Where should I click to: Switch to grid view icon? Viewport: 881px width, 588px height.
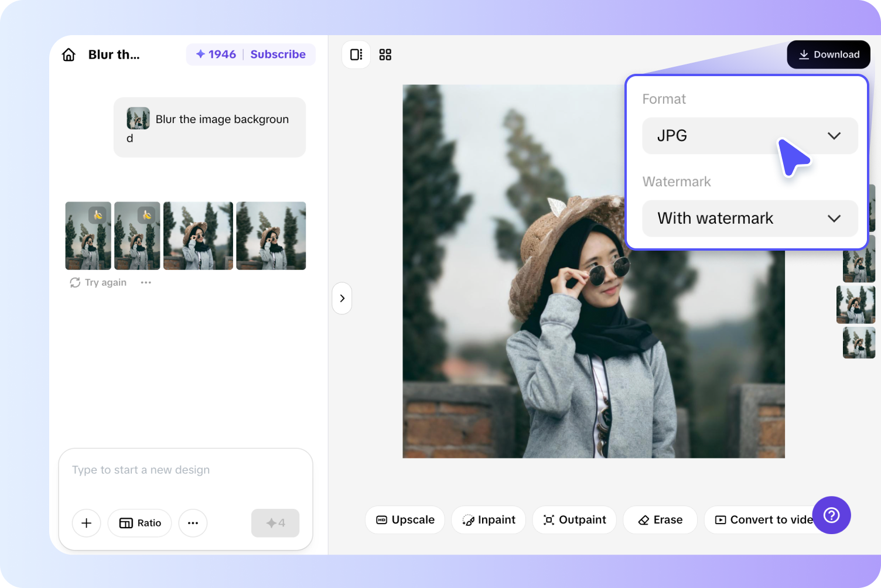[385, 54]
